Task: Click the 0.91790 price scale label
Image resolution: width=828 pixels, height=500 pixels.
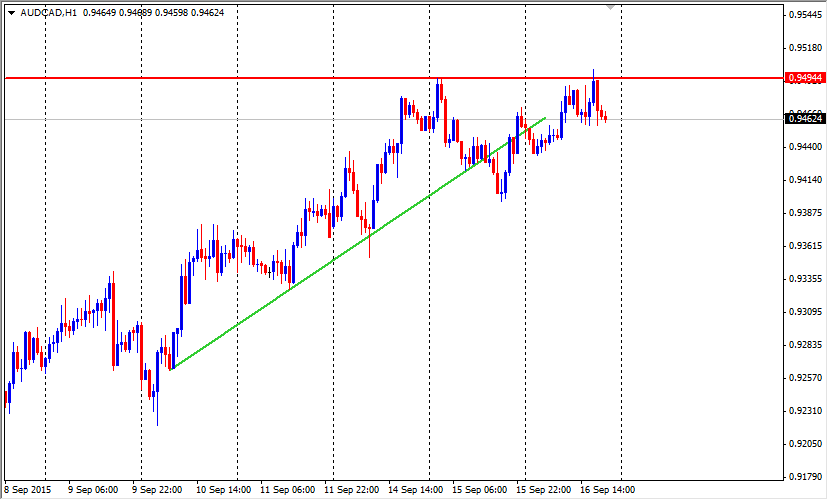Action: 805,477
